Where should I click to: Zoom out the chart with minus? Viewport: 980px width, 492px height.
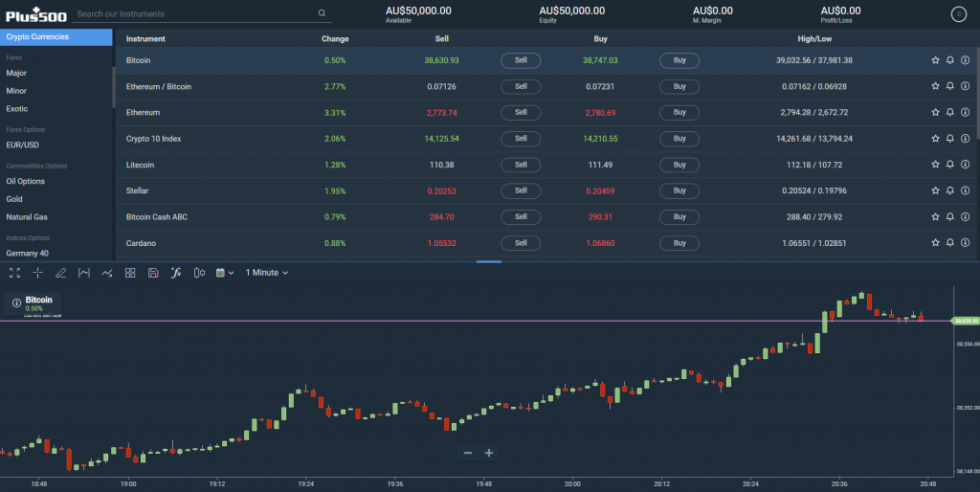467,453
